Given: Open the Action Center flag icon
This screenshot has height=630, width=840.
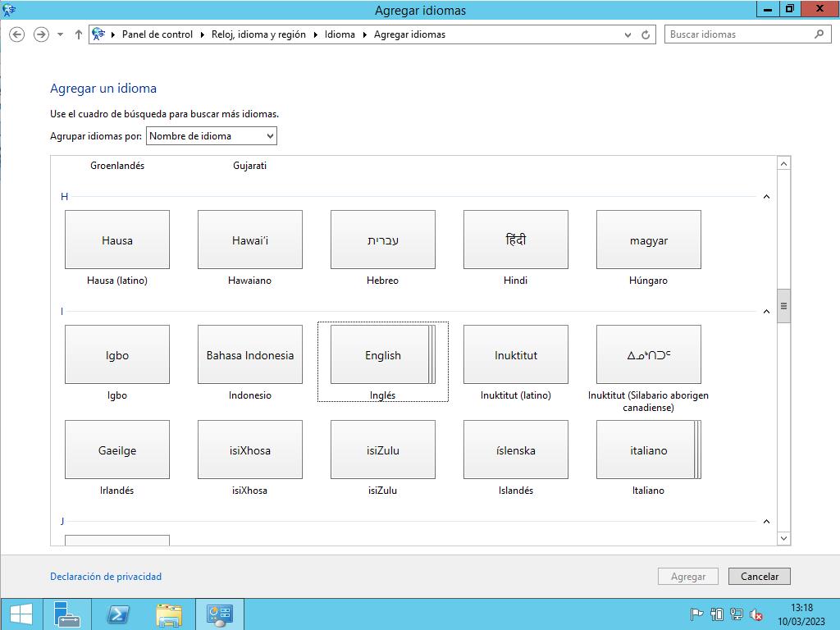Looking at the screenshot, I should (x=696, y=614).
